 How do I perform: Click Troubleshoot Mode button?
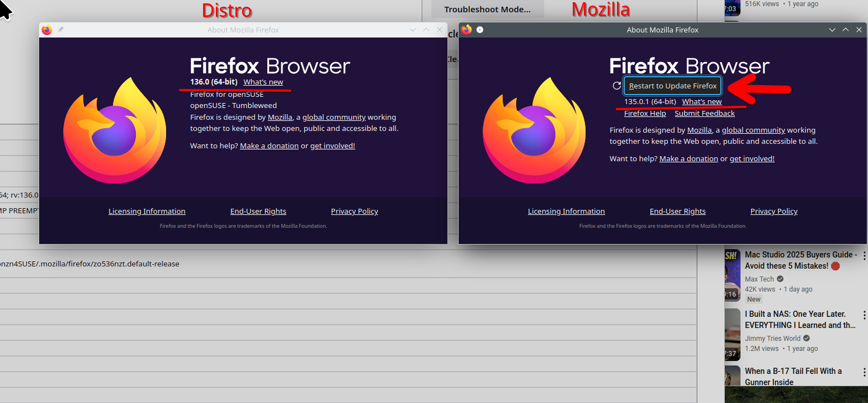point(487,9)
